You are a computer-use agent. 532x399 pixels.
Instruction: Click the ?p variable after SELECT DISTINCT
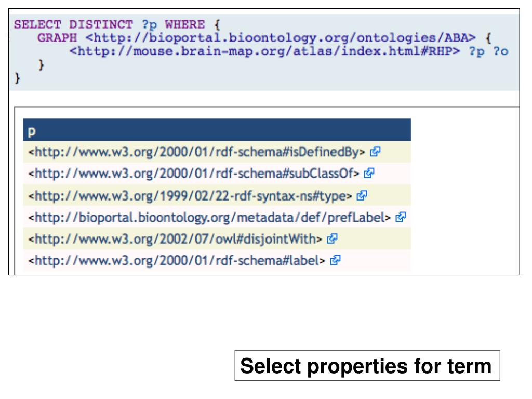tap(149, 25)
